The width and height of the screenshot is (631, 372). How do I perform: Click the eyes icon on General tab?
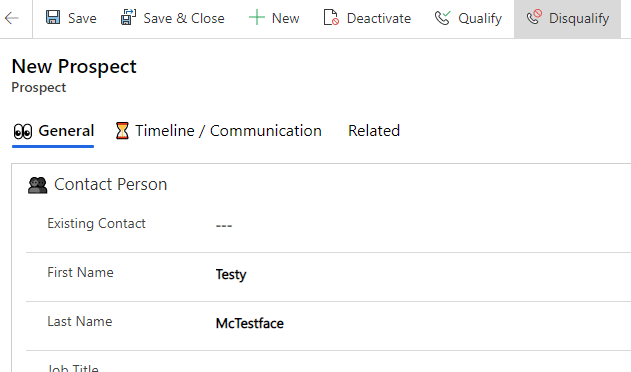(23, 131)
